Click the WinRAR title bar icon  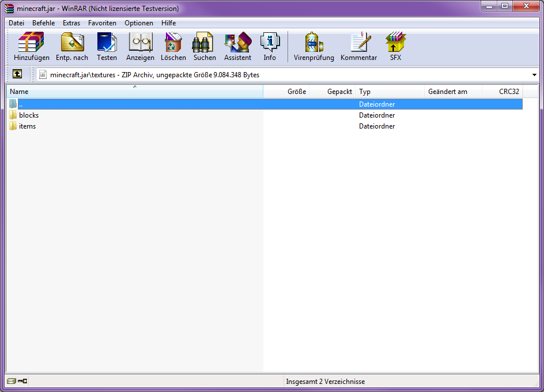pyautogui.click(x=9, y=8)
